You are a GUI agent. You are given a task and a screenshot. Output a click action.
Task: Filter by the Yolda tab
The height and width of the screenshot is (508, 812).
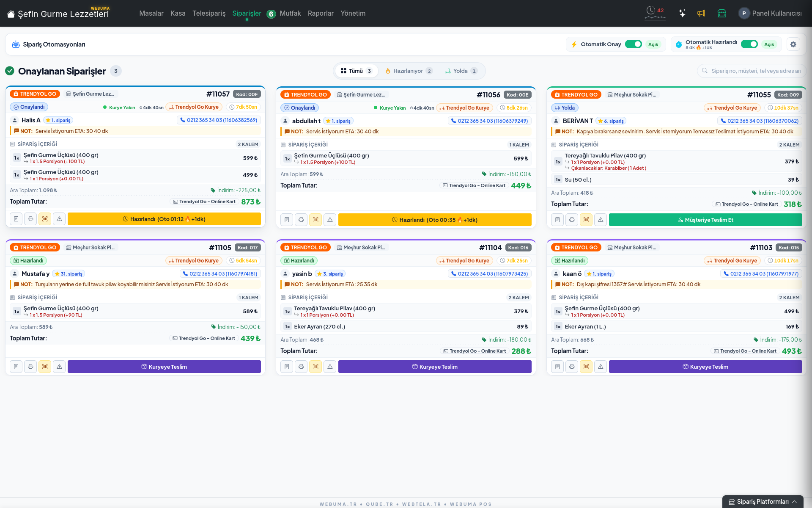(461, 71)
